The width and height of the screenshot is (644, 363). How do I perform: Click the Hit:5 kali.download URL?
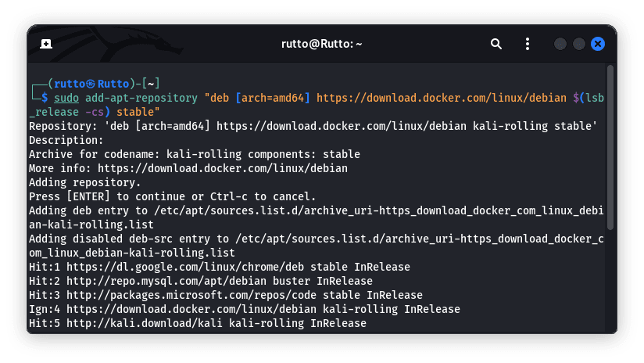point(145,323)
